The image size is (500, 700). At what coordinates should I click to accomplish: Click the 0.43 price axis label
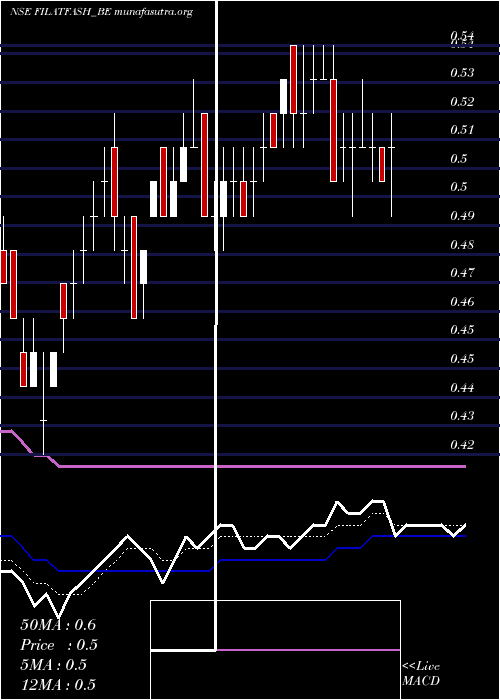click(x=462, y=416)
